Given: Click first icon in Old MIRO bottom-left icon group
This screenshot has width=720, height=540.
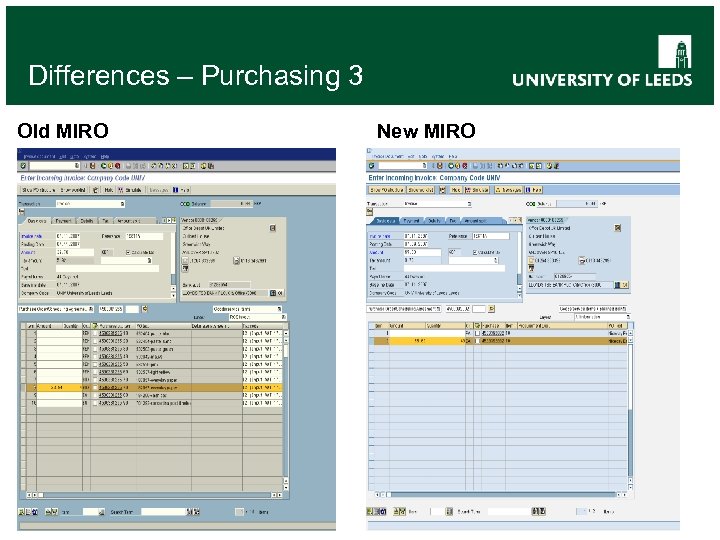Looking at the screenshot, I should pyautogui.click(x=21, y=512).
